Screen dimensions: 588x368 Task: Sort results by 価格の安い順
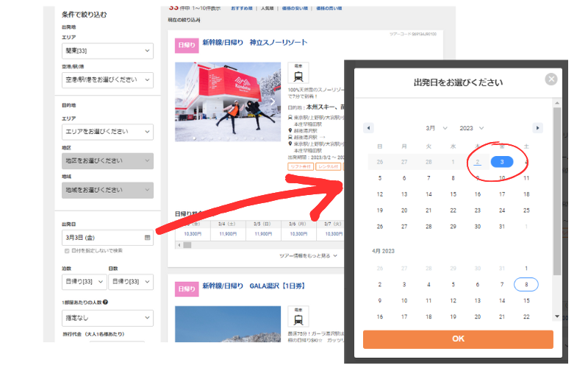(x=295, y=8)
